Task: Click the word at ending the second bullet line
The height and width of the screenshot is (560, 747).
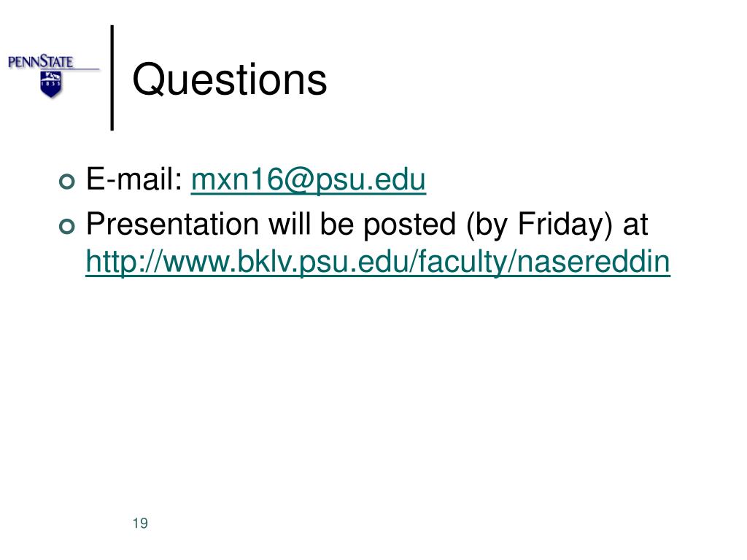Action: (x=635, y=225)
